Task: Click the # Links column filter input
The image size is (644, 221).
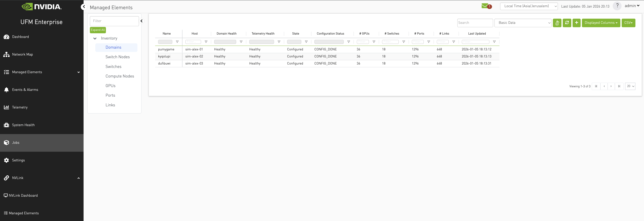Action: pos(443,42)
